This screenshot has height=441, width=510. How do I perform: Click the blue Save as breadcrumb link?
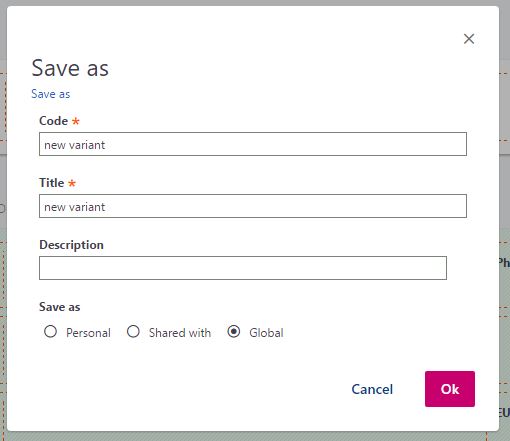click(x=51, y=94)
